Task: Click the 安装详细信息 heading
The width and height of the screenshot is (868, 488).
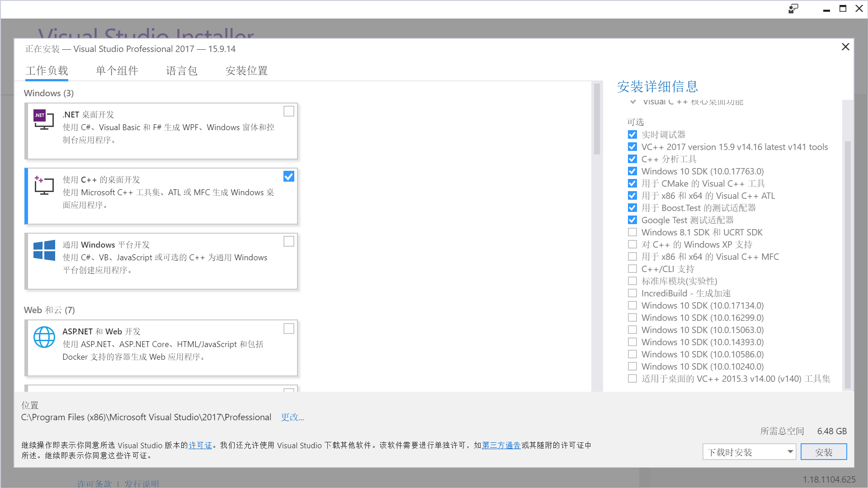Action: coord(657,86)
